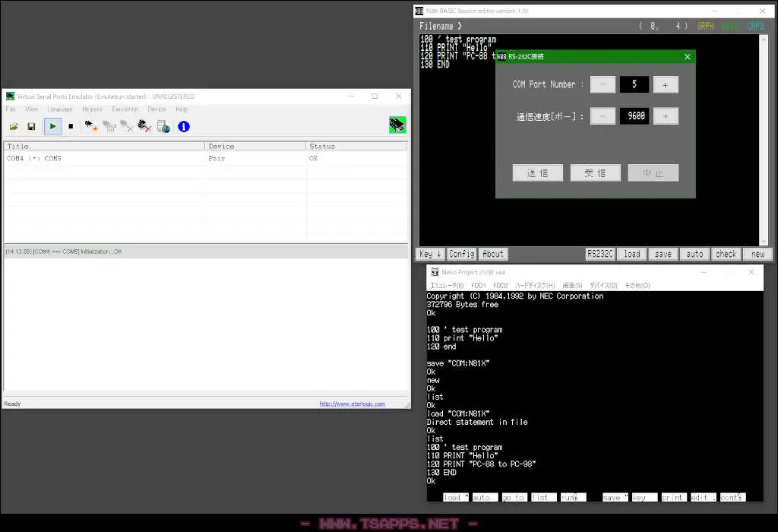This screenshot has width=778, height=532.
Task: Click the Device column header
Action: click(255, 146)
